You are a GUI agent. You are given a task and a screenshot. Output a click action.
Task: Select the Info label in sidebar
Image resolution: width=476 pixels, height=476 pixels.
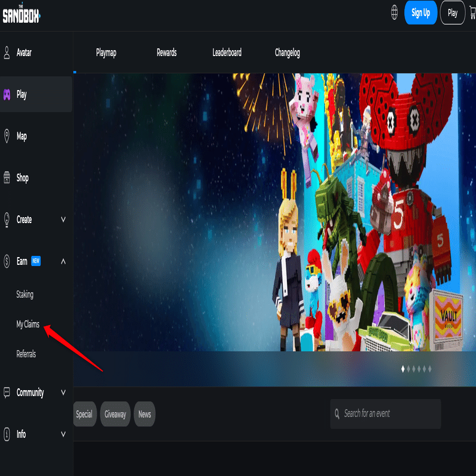21,434
